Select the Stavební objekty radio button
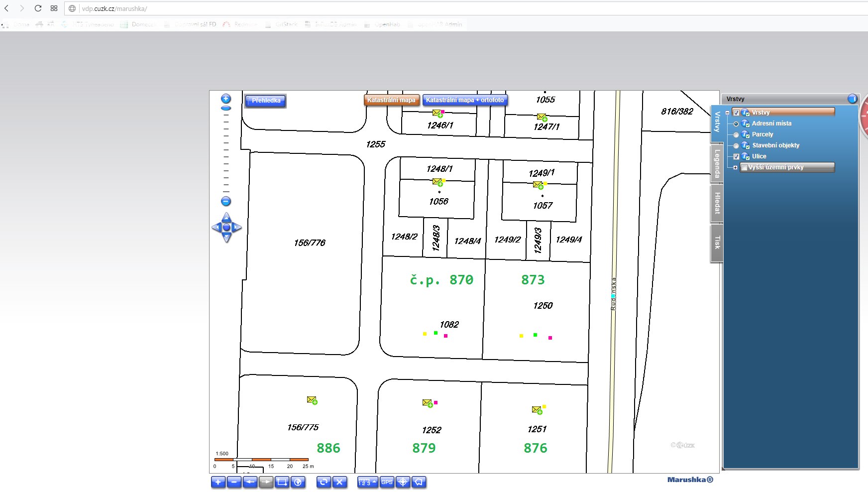 (x=736, y=146)
